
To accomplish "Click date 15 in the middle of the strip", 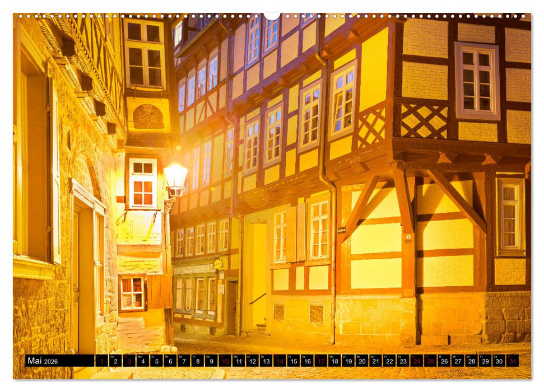I will pyautogui.click(x=293, y=363).
